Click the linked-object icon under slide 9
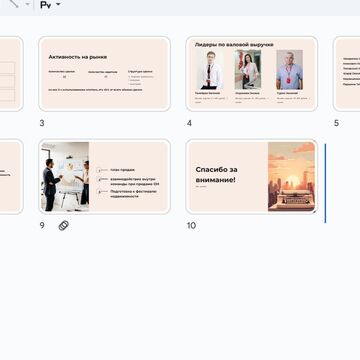This screenshot has height=360, width=360. point(63,226)
